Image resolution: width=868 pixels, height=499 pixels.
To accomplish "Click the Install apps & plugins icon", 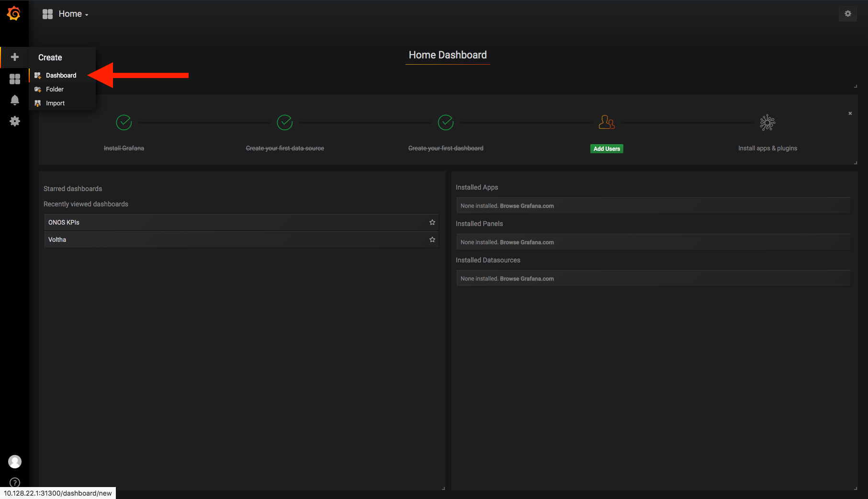I will point(767,123).
